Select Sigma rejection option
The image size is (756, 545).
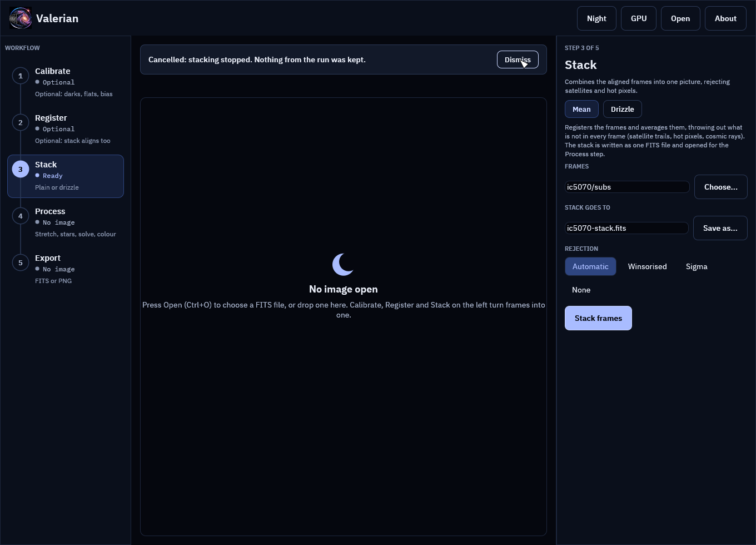[x=697, y=266]
